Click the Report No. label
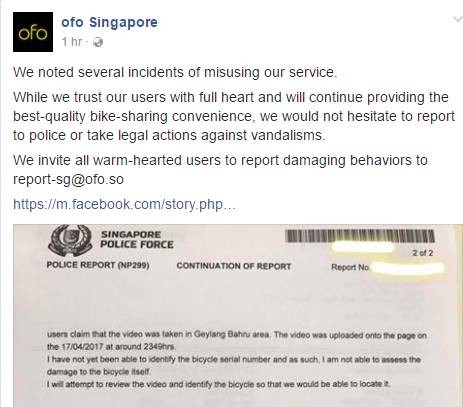Screen dimensions: 463x407 click(350, 267)
